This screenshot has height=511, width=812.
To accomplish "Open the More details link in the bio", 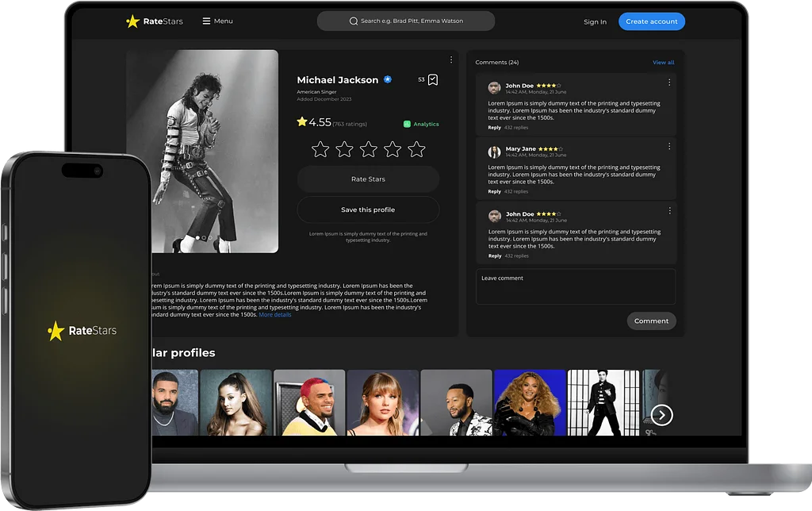I will pyautogui.click(x=275, y=314).
